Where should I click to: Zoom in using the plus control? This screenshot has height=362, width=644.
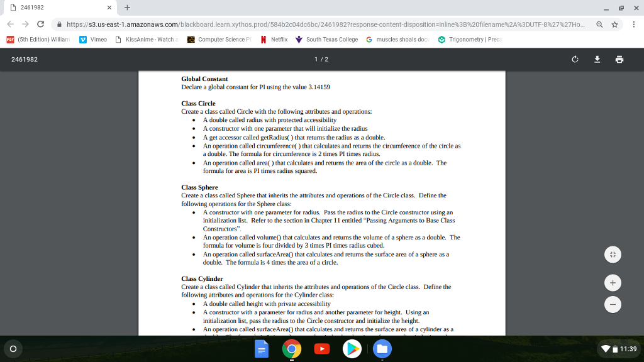click(613, 282)
